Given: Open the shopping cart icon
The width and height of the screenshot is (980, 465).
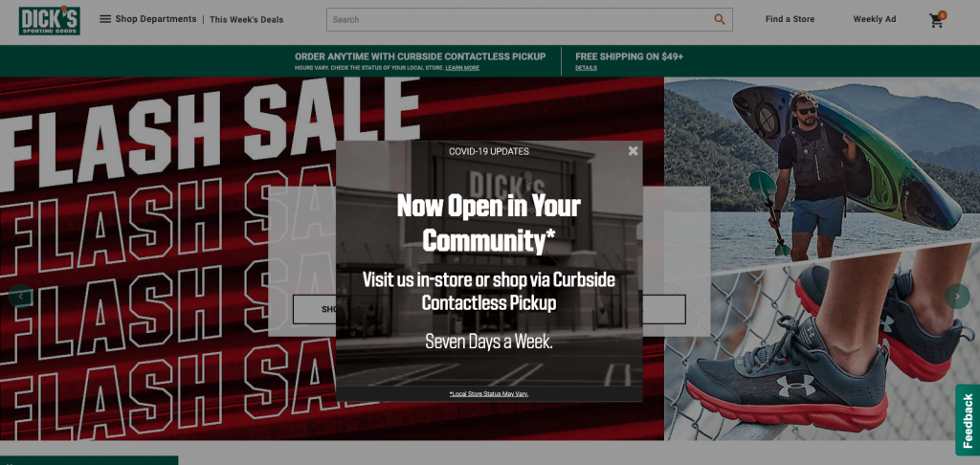Looking at the screenshot, I should click(x=937, y=20).
